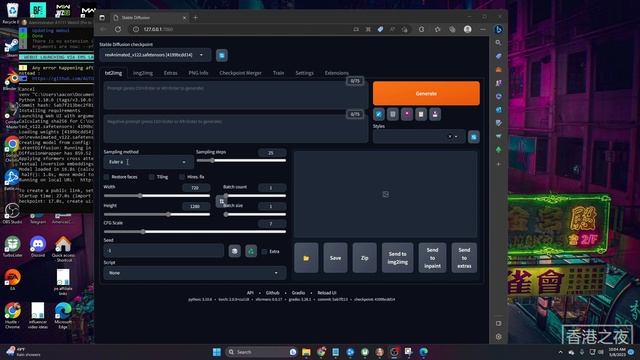
Task: Enable the Tiling checkbox
Action: point(152,177)
